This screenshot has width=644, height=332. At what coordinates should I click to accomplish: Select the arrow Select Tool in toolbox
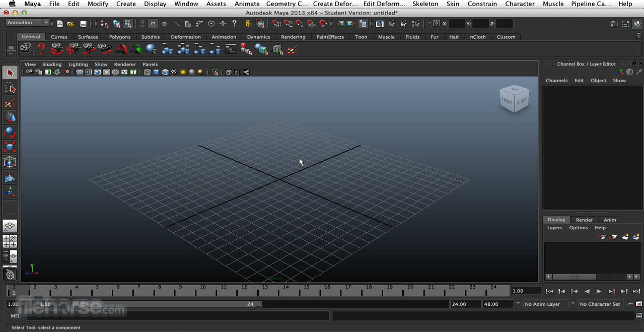click(x=10, y=73)
